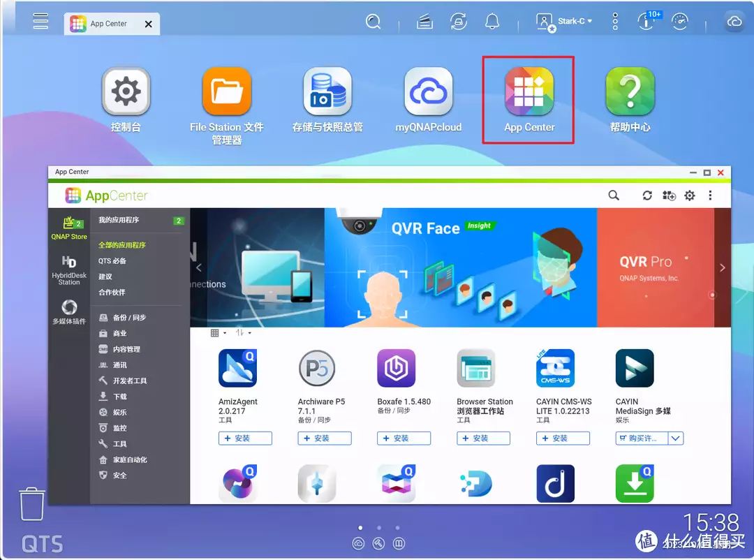Open the sort order dropdown

coord(244,332)
